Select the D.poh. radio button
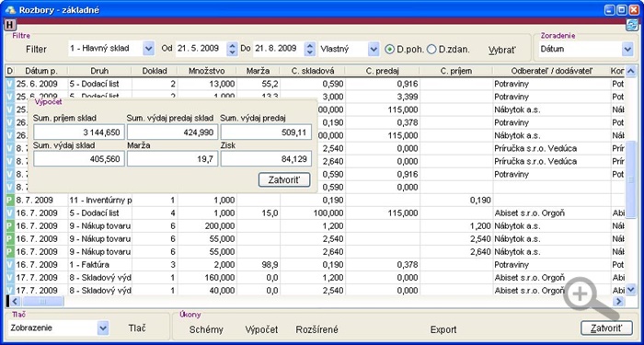 (x=389, y=50)
